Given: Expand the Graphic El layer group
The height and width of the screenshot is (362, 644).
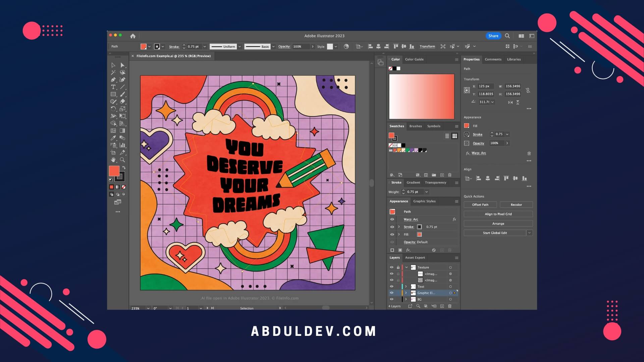Looking at the screenshot, I should [x=406, y=293].
